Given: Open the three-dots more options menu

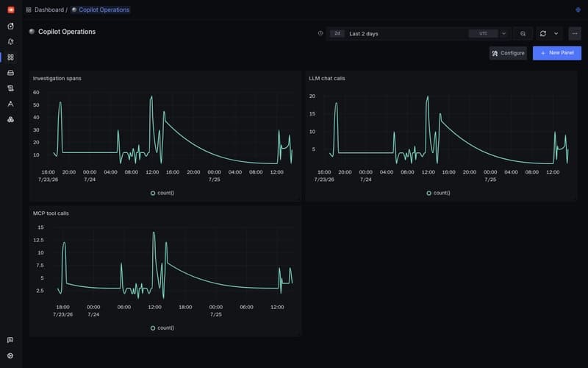Looking at the screenshot, I should click(x=575, y=33).
